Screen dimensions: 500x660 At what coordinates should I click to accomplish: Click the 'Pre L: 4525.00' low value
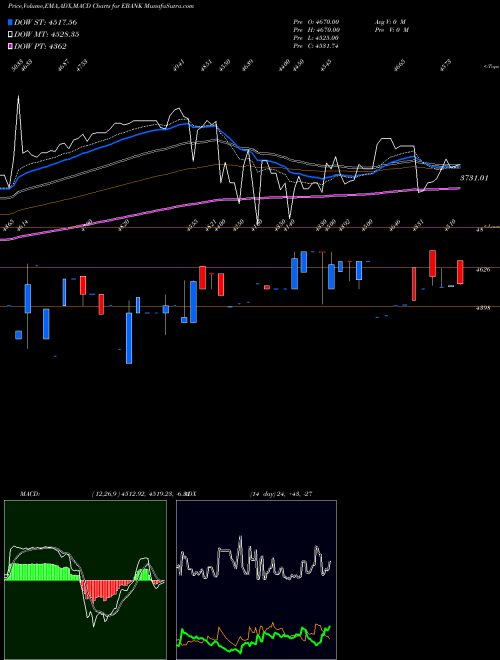[x=316, y=38]
